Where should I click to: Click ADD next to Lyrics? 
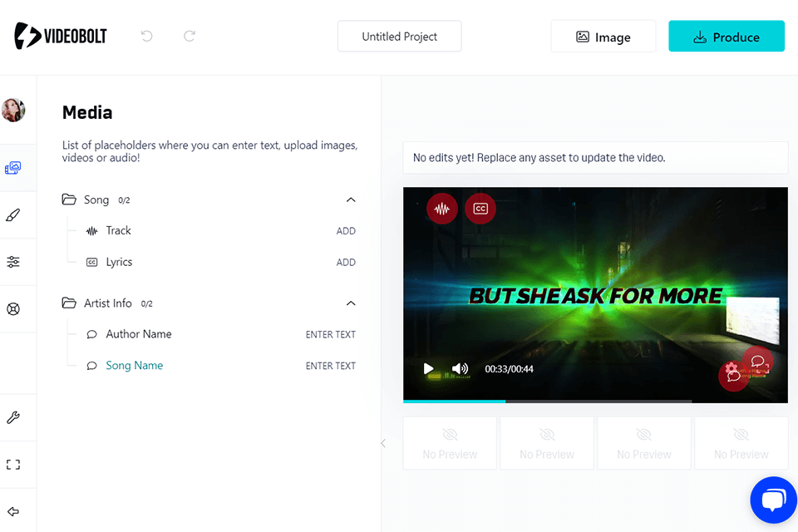coord(346,262)
